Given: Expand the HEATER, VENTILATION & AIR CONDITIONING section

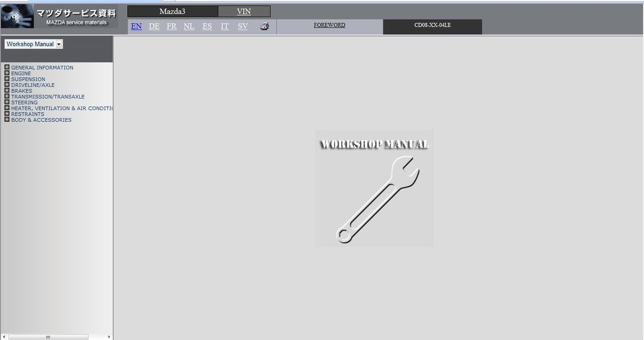Looking at the screenshot, I should click(7, 108).
